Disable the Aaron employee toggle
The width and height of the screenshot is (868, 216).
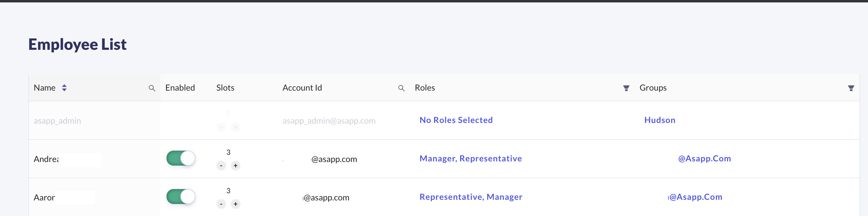tap(181, 196)
